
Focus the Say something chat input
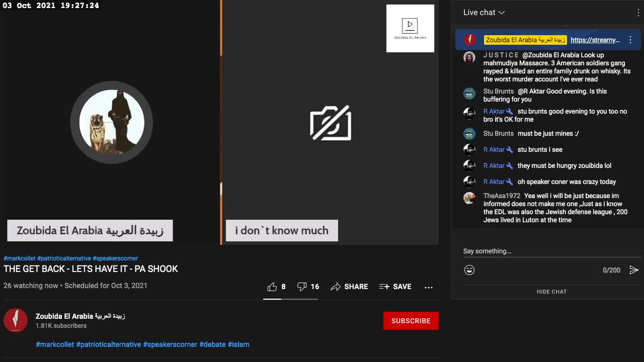coord(551,251)
